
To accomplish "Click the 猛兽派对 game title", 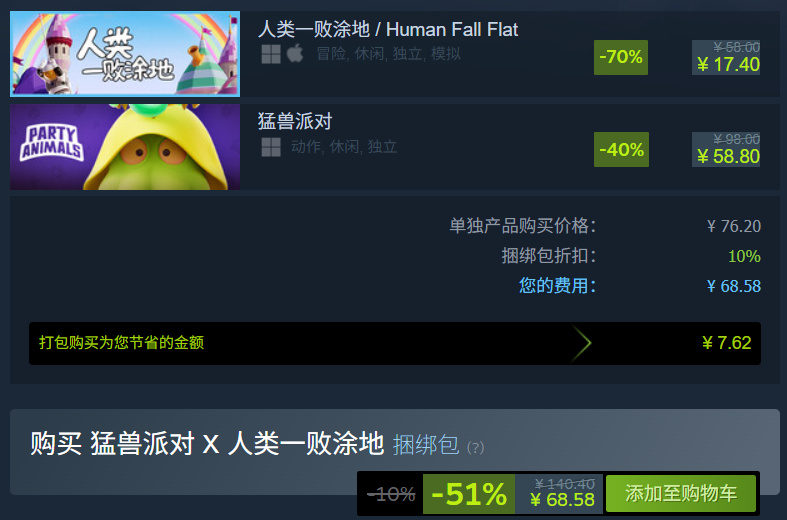I will [295, 121].
